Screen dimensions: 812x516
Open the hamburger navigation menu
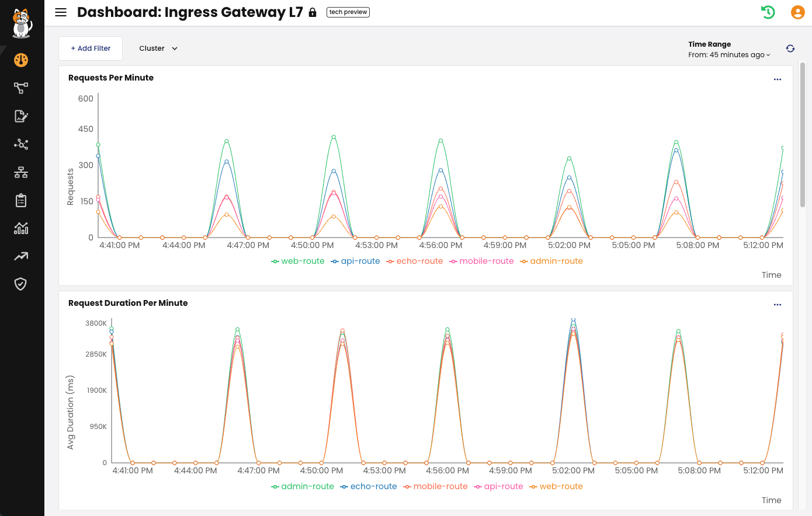point(61,12)
